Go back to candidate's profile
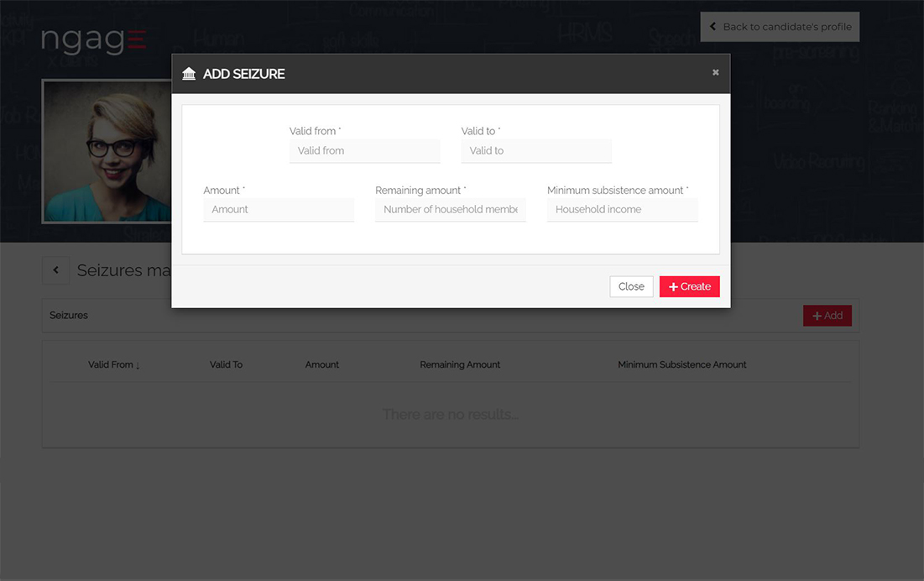Viewport: 924px width, 581px height. (x=780, y=27)
